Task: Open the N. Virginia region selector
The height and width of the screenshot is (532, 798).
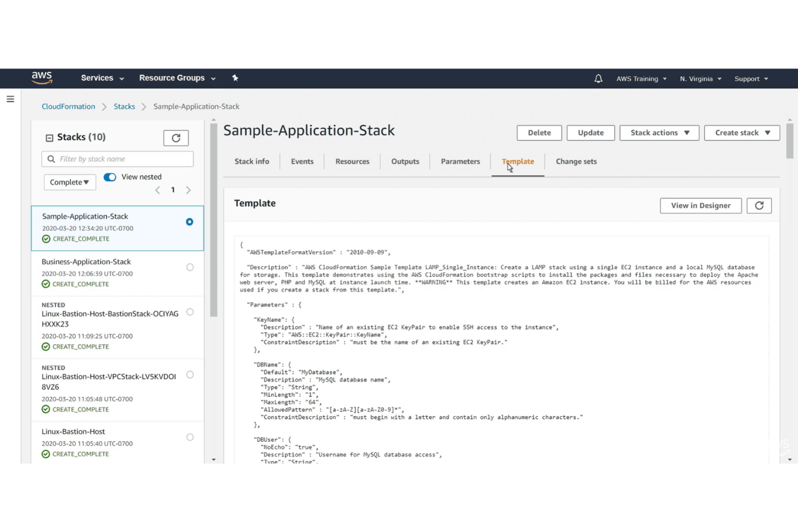Action: tap(700, 79)
